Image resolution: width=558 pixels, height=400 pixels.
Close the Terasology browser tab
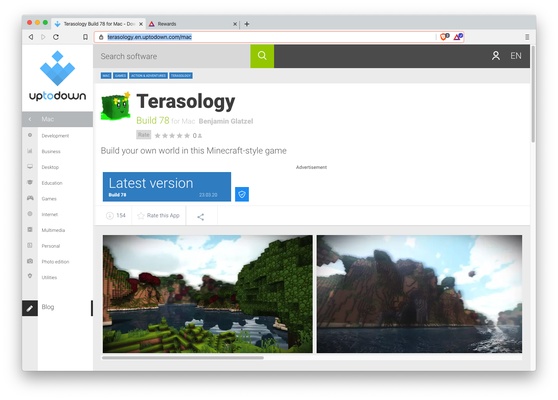(x=141, y=24)
